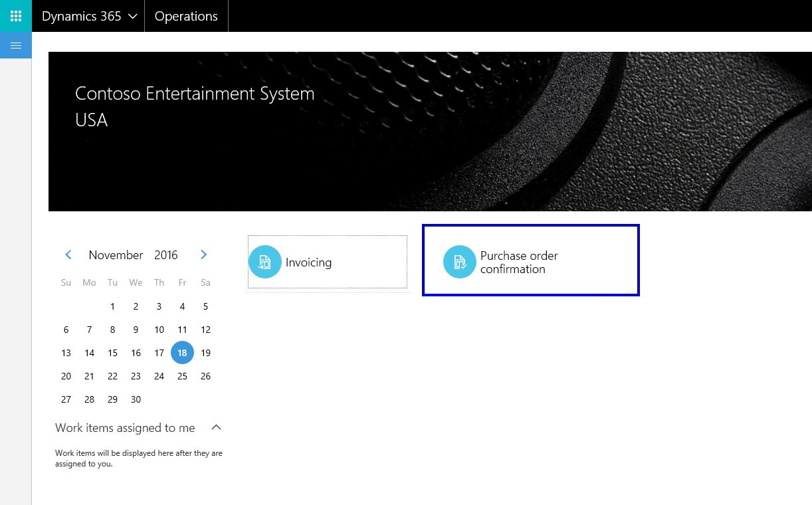Select the Saturday column header Sa
The height and width of the screenshot is (505, 812).
(205, 282)
